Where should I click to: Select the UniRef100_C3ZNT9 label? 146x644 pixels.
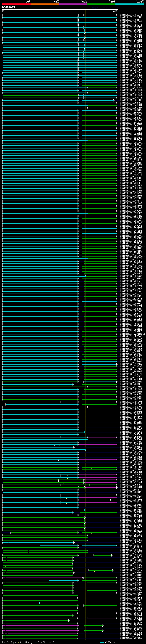[x=131, y=77]
